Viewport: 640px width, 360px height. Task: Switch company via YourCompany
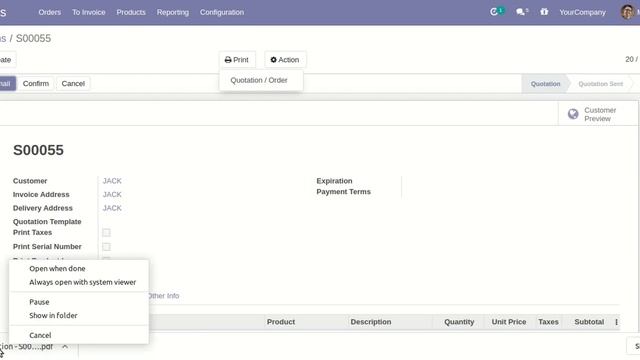582,12
